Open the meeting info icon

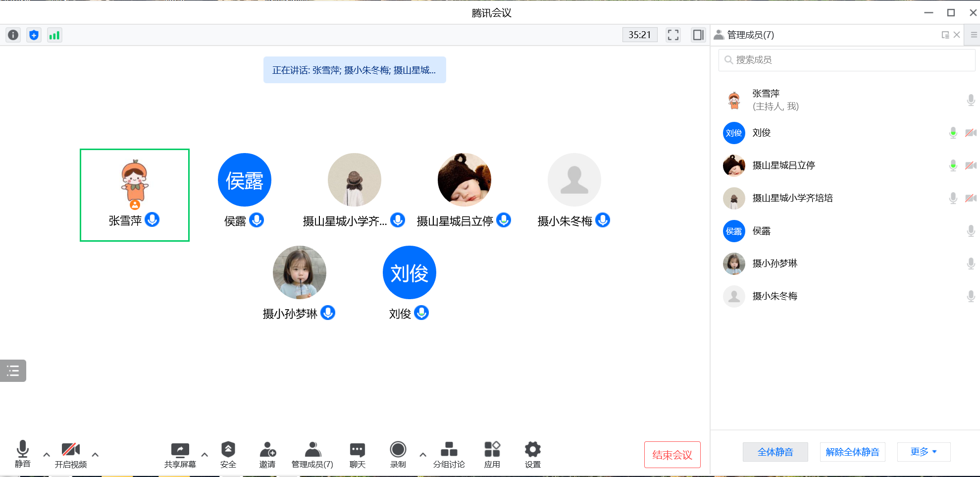13,35
